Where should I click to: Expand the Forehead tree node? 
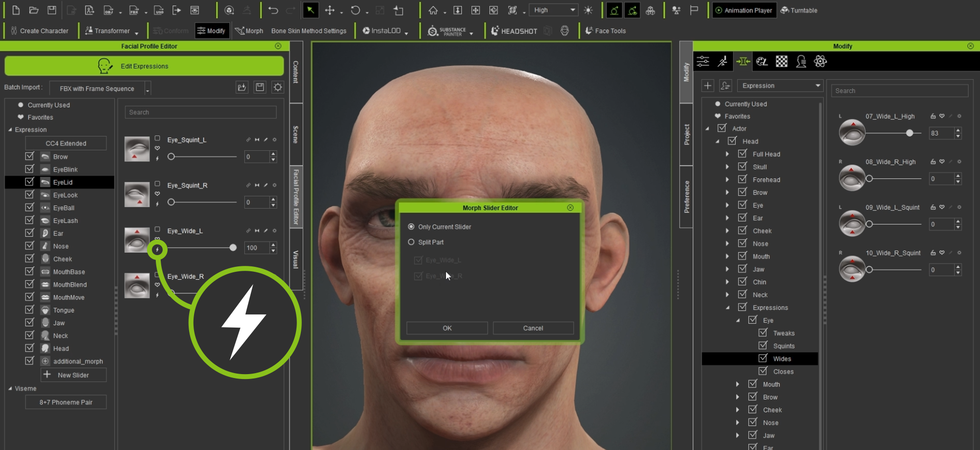(727, 180)
